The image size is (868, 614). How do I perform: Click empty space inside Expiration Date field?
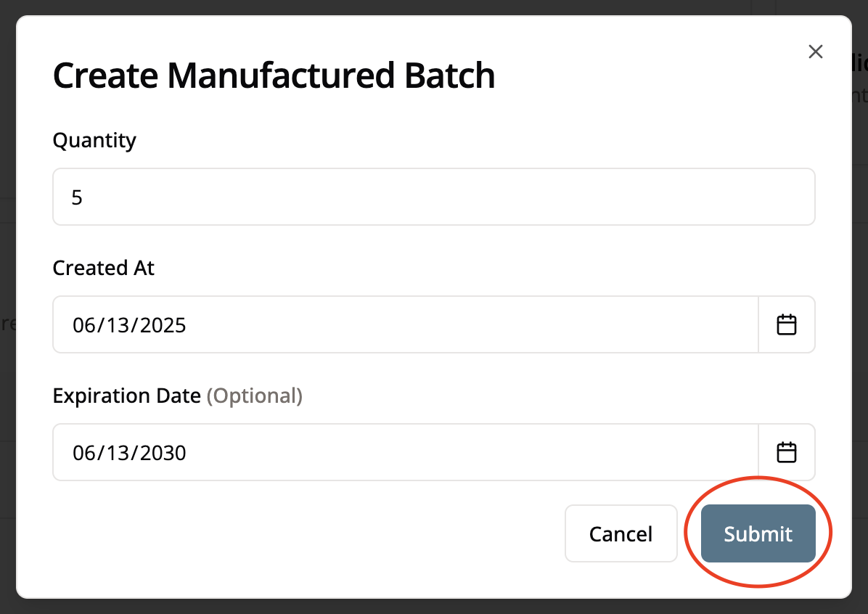tap(472, 454)
